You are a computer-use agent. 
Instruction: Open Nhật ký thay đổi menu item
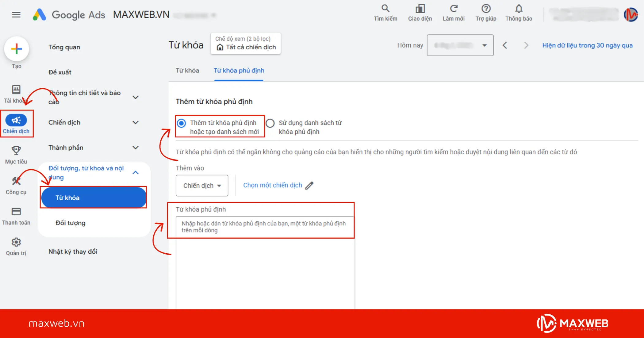coord(73,252)
